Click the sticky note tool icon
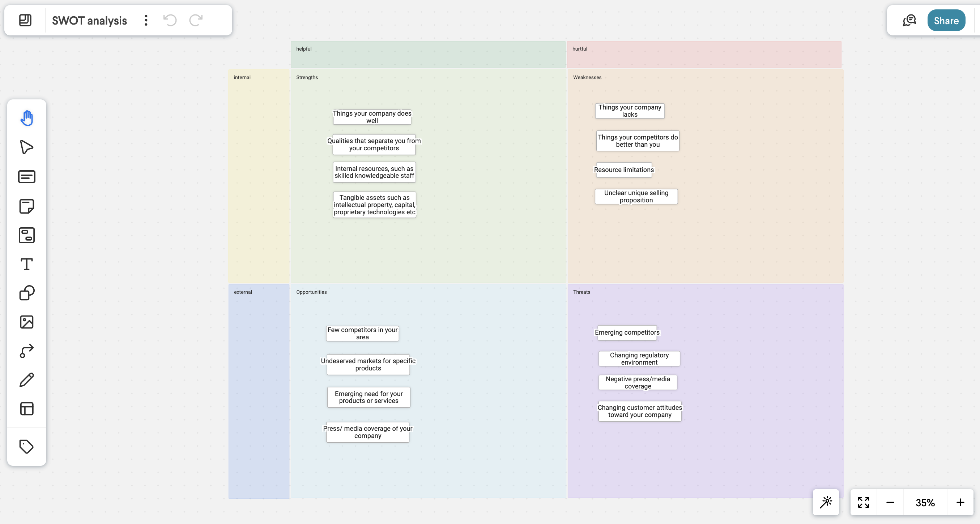Screen dimensions: 980x524 (x=27, y=205)
